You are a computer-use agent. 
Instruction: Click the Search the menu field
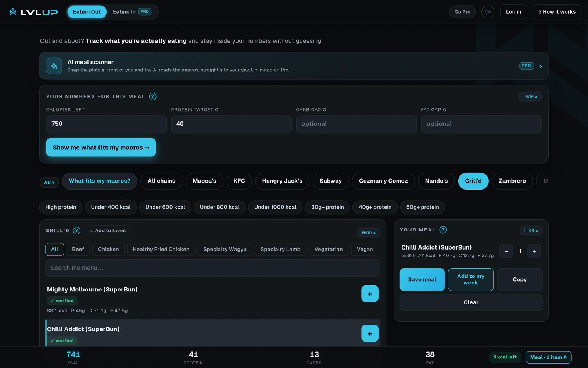click(x=213, y=268)
